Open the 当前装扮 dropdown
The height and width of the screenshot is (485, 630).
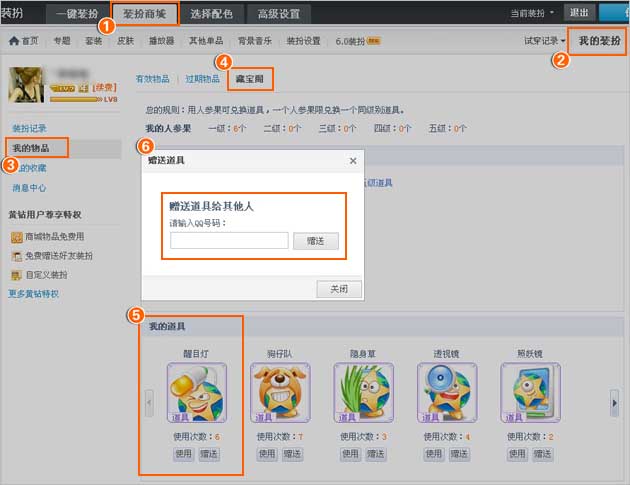[x=533, y=12]
